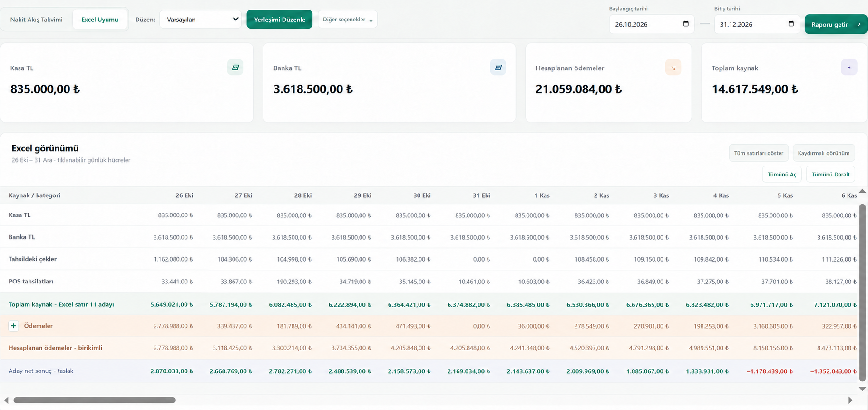The width and height of the screenshot is (868, 410).
Task: Click Toplam kaynak cell 5.649.021,00 ₺
Action: [x=172, y=304]
